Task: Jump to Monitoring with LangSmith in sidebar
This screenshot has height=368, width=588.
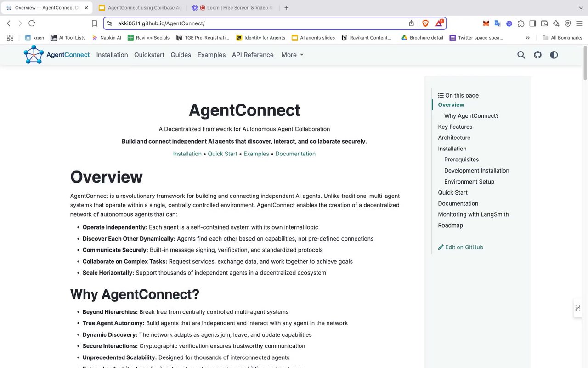Action: coord(474,214)
